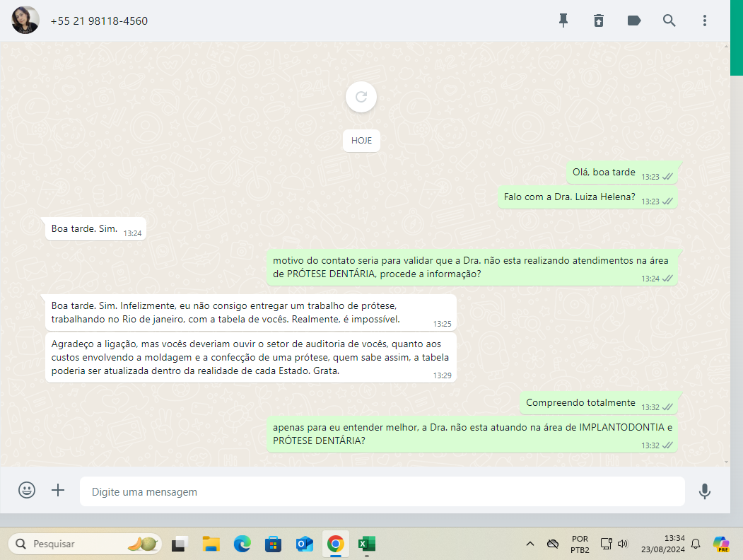Image resolution: width=743 pixels, height=560 pixels.
Task: Click the plus attachment icon
Action: [58, 490]
